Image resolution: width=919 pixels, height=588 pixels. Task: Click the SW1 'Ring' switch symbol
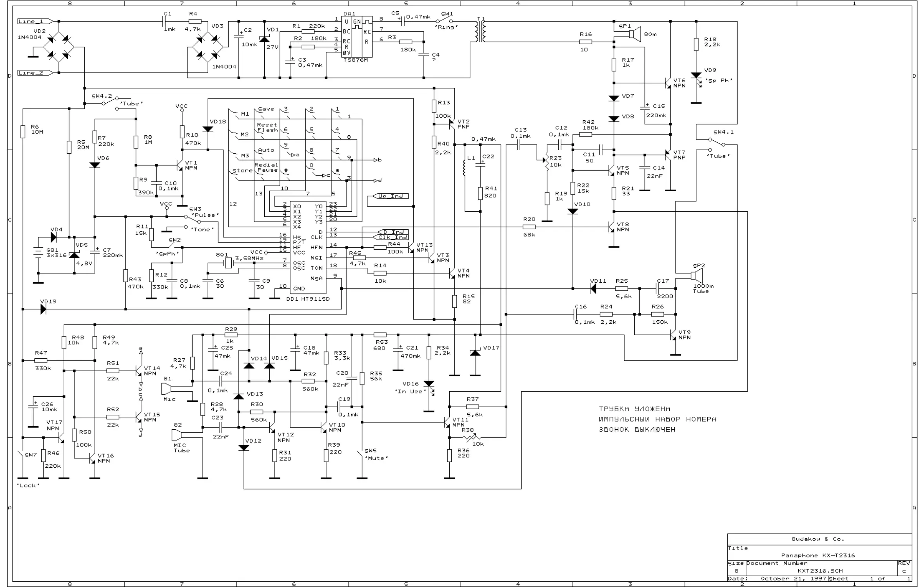445,20
